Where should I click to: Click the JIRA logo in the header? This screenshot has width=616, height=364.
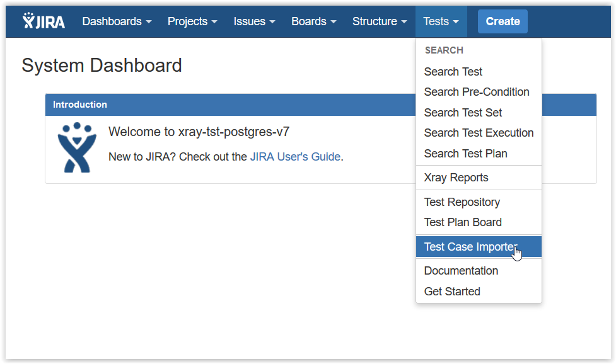[44, 21]
